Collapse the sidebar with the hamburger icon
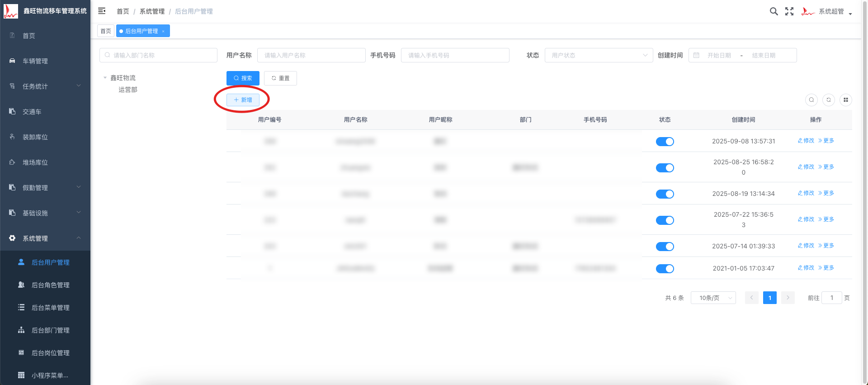Image resolution: width=868 pixels, height=385 pixels. click(x=102, y=11)
